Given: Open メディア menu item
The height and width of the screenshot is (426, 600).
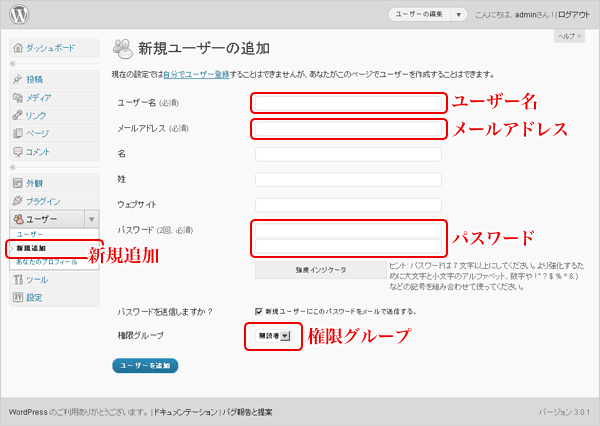Looking at the screenshot, I should [x=38, y=98].
